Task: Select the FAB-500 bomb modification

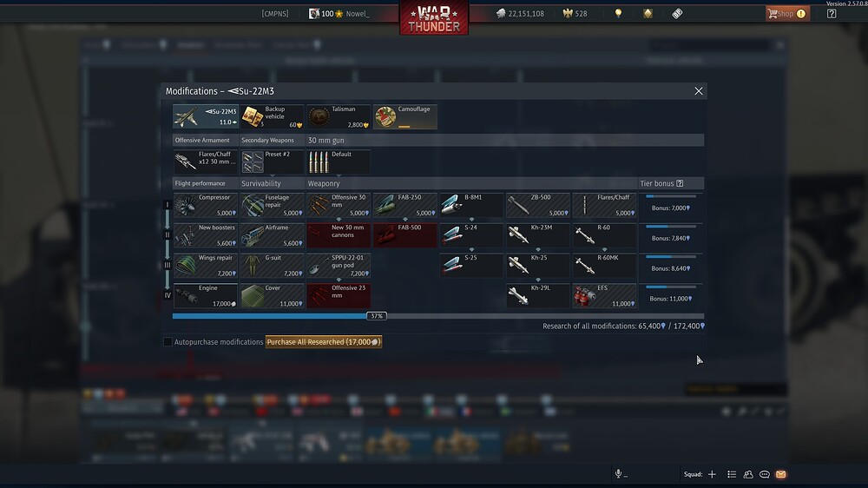Action: (x=404, y=235)
